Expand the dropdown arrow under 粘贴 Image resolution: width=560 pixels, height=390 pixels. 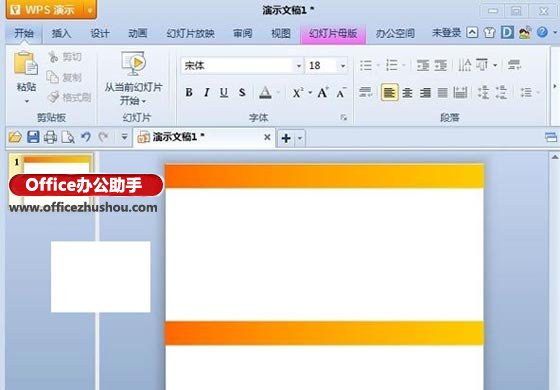pyautogui.click(x=26, y=101)
